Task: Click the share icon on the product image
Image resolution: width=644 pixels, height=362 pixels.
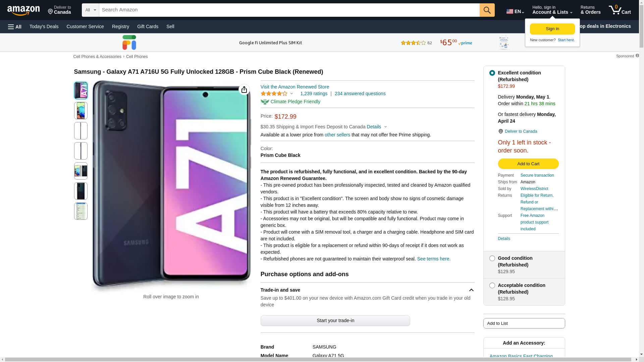Action: click(244, 89)
